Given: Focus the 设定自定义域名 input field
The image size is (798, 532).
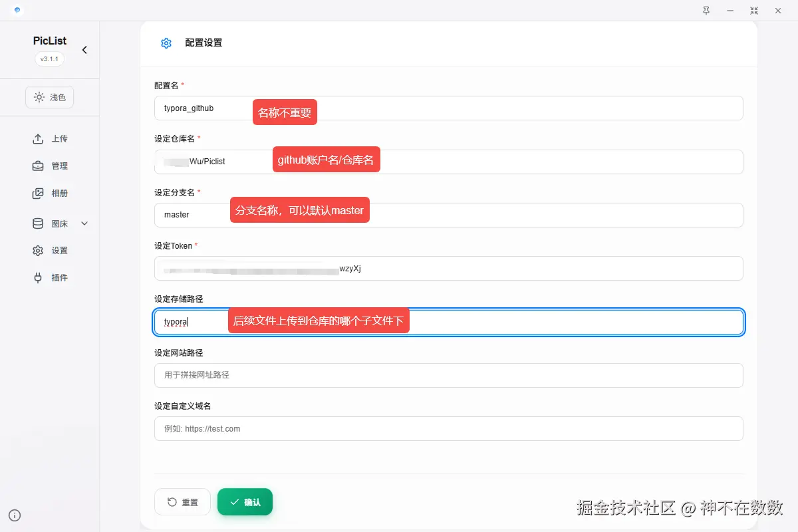Looking at the screenshot, I should click(449, 429).
